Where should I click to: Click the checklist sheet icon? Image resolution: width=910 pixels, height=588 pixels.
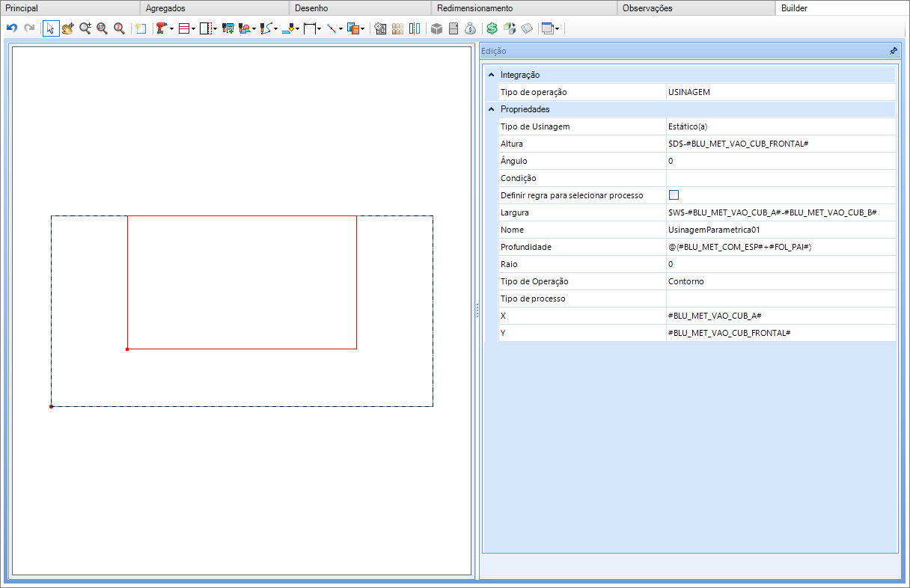coord(526,28)
